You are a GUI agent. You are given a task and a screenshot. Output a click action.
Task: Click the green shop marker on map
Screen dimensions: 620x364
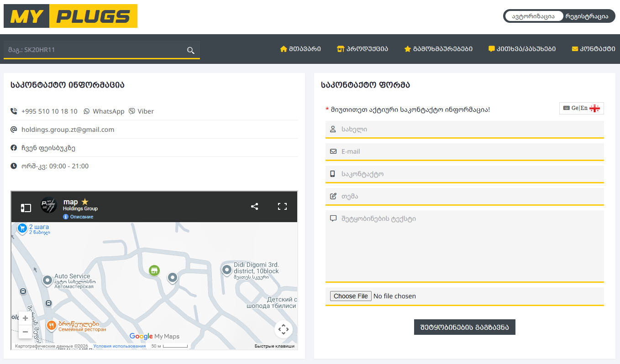tap(155, 270)
